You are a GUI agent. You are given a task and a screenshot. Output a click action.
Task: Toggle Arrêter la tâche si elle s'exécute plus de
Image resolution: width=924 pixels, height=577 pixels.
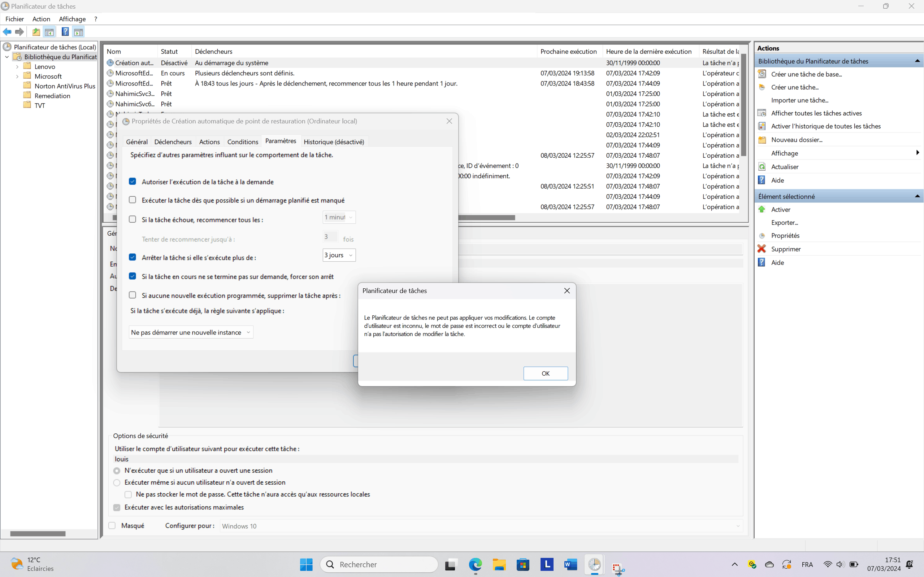point(133,257)
